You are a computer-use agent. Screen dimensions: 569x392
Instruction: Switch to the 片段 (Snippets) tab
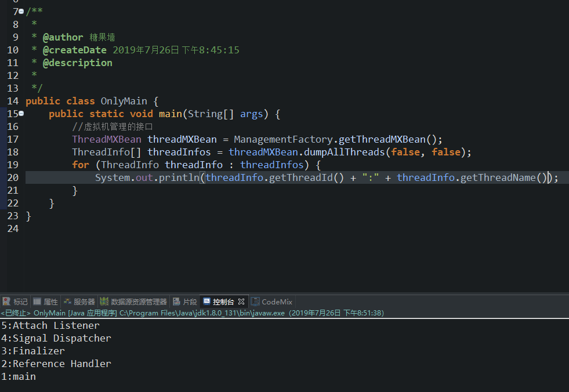[184, 302]
